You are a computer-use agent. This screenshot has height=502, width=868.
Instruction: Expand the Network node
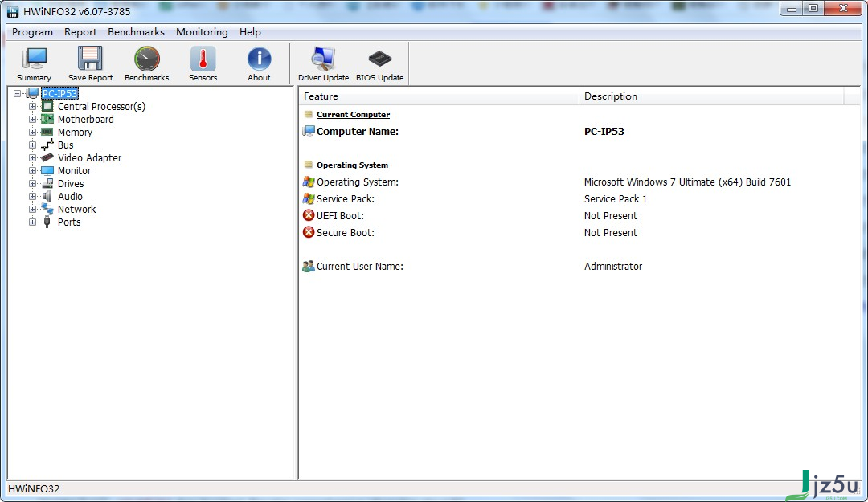(32, 209)
